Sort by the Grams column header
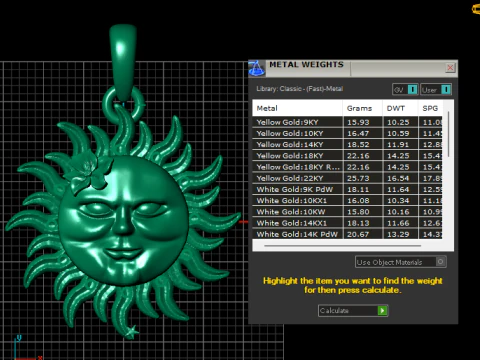 (363, 108)
